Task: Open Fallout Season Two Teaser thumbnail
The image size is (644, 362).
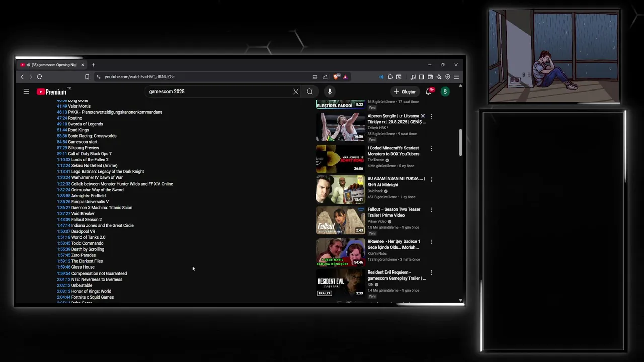Action: (341, 220)
